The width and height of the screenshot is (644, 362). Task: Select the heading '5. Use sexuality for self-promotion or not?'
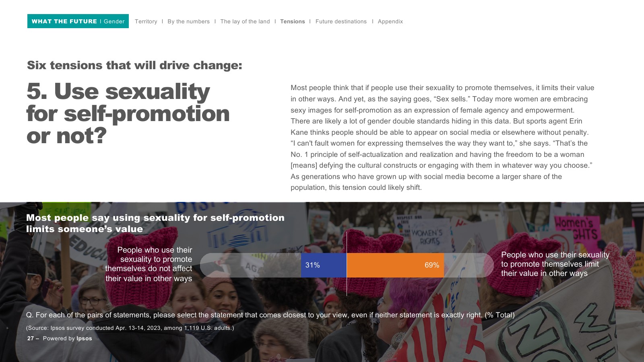coord(128,113)
